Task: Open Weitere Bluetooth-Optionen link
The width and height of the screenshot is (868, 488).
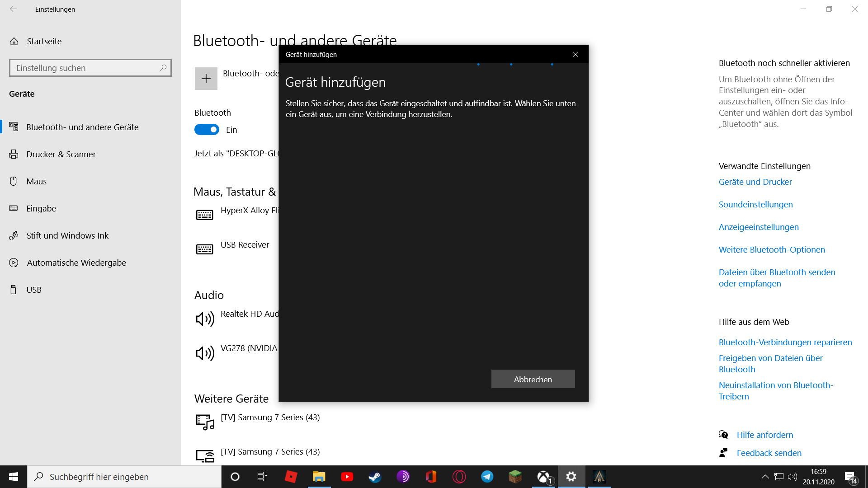Action: [x=772, y=249]
